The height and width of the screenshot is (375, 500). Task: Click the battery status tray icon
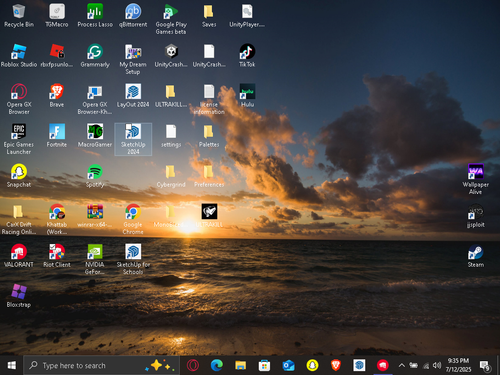(x=414, y=365)
